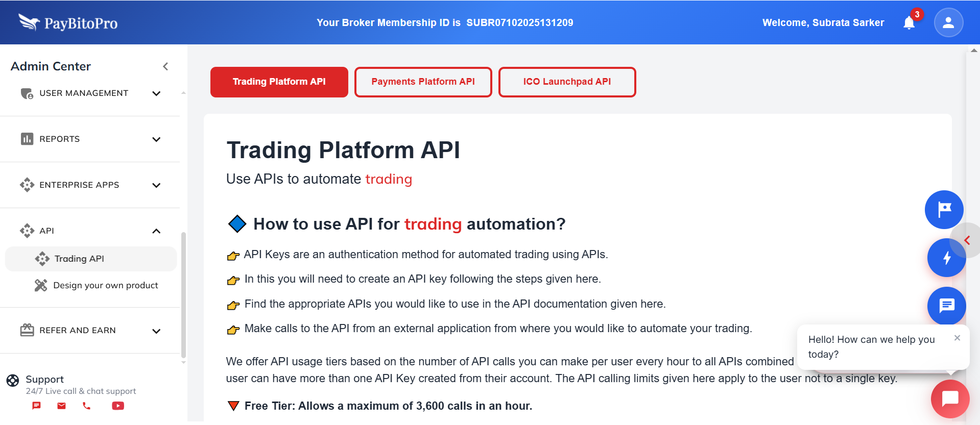Click the red notification badge 3
The image size is (980, 425).
tap(917, 14)
